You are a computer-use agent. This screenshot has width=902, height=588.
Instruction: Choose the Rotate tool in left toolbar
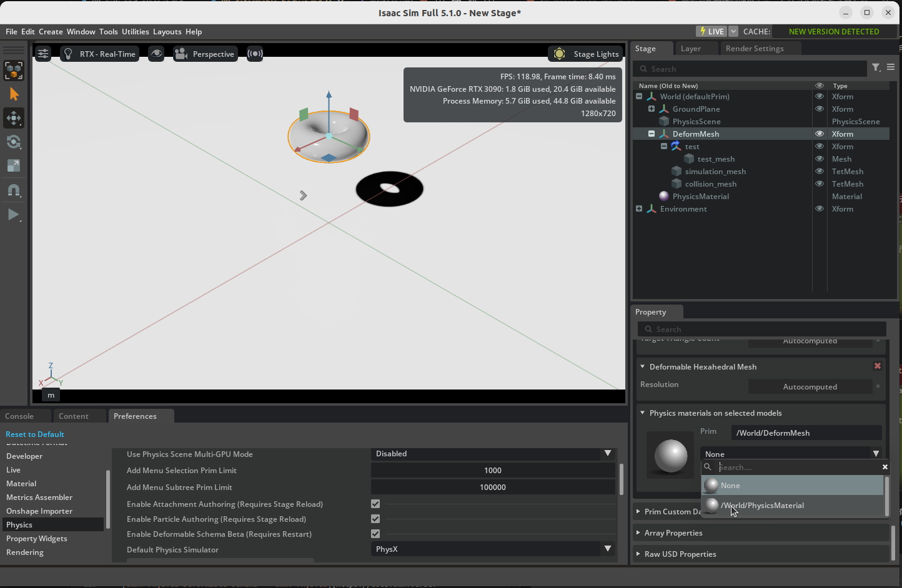(14, 142)
